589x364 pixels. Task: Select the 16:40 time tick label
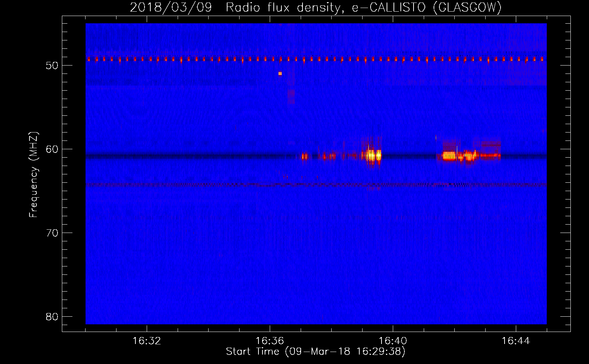[393, 341]
